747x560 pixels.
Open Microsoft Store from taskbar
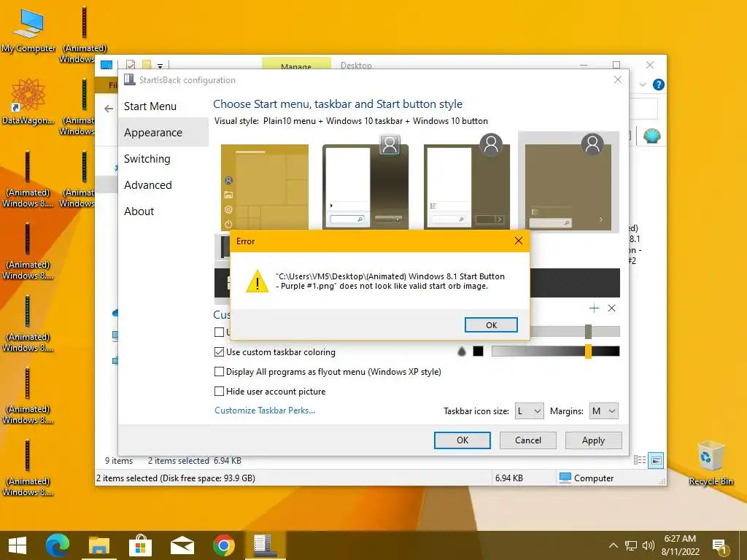[x=141, y=545]
